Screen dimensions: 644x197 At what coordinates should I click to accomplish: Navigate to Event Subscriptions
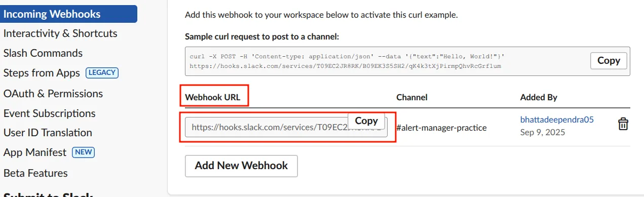click(50, 113)
